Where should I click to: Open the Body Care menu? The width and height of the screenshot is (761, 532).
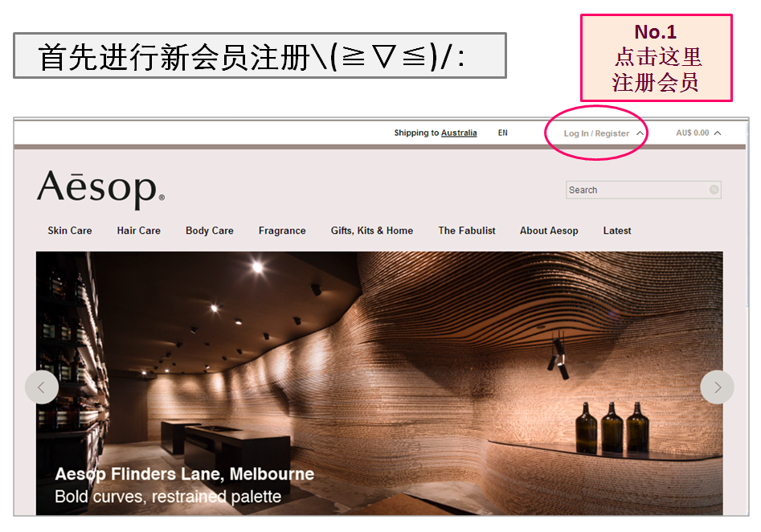point(210,231)
